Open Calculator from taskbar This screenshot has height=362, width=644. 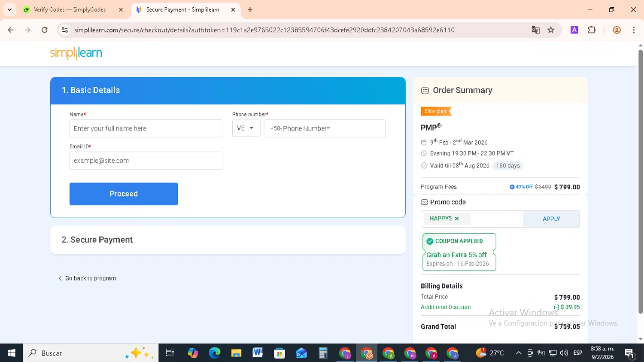click(x=323, y=353)
